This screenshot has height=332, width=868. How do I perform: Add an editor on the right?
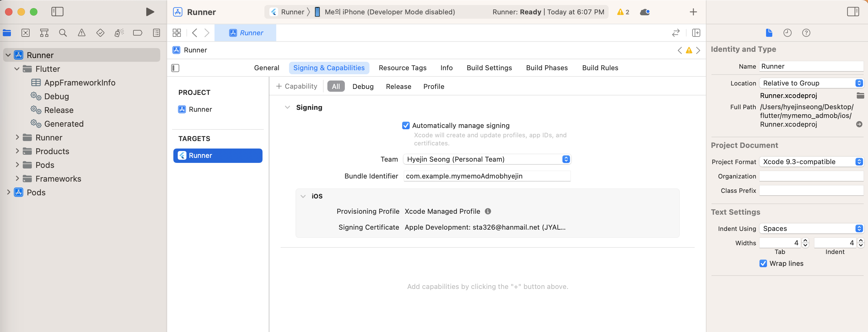click(696, 33)
